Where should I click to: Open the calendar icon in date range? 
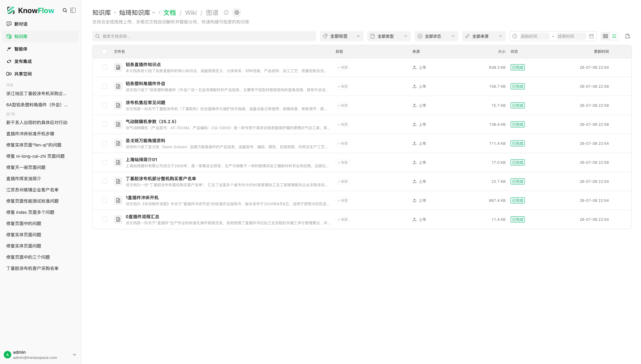tap(591, 36)
